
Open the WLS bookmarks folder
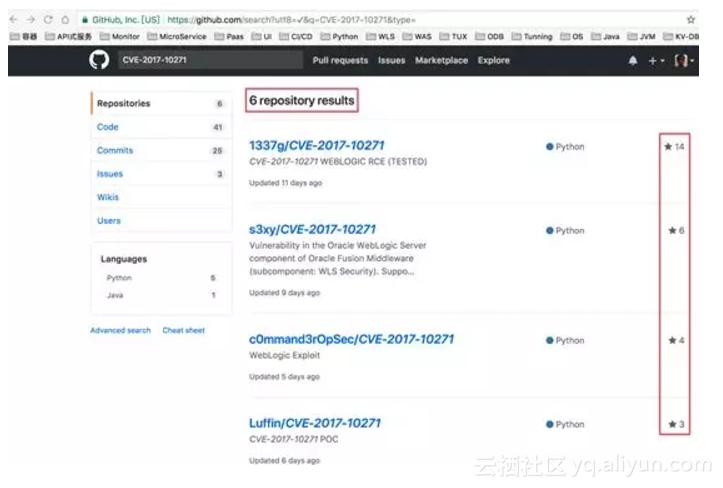click(x=380, y=36)
